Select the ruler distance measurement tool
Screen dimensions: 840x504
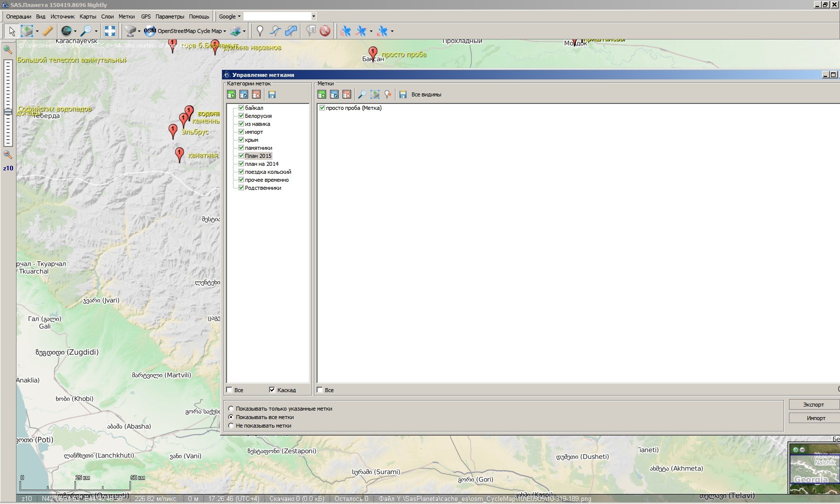(47, 31)
